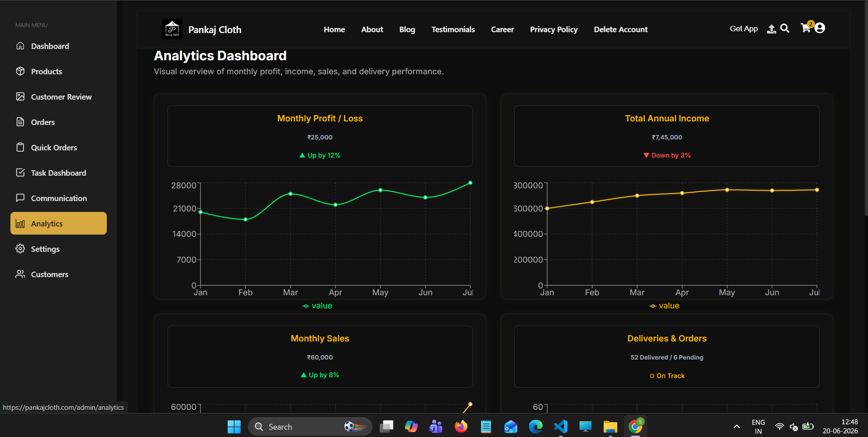Open the Blog navigation link
Image resolution: width=868 pixels, height=437 pixels.
(x=407, y=29)
